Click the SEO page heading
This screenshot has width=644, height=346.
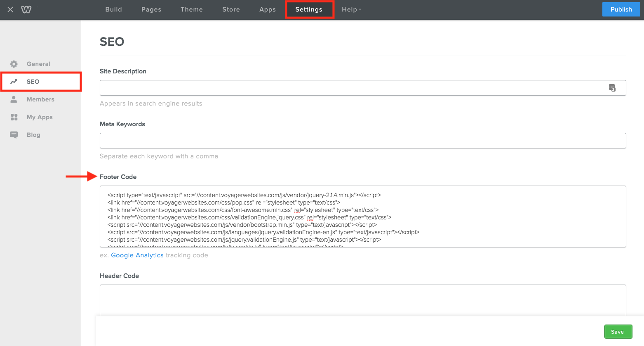(x=112, y=42)
